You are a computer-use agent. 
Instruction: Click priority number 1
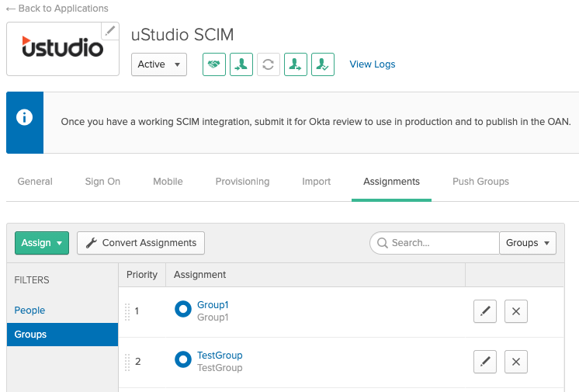coord(137,311)
